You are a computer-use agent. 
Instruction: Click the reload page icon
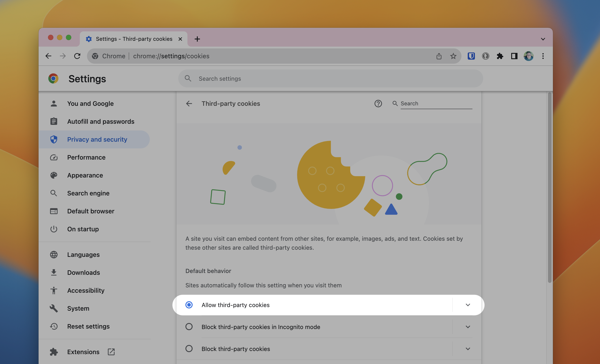(77, 56)
